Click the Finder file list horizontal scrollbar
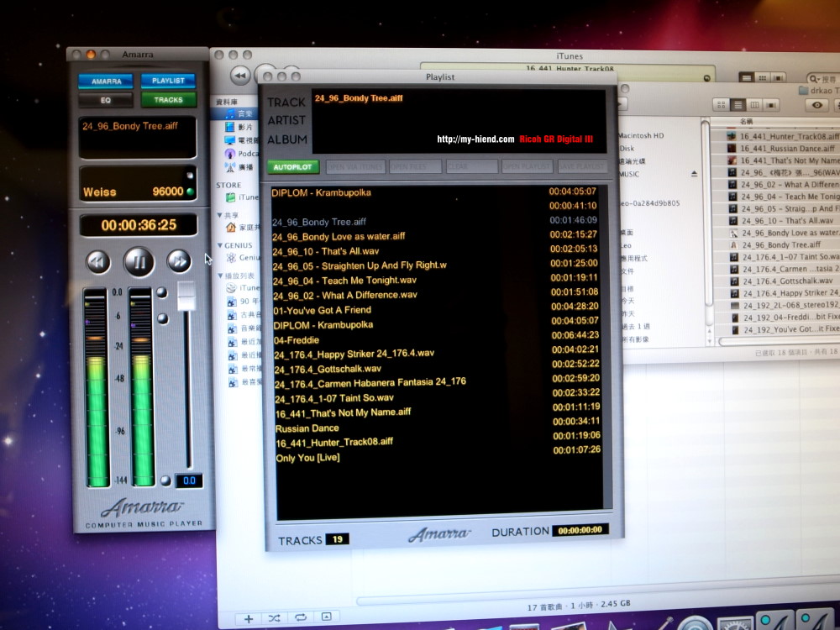Viewport: 840px width, 630px height. pos(779,341)
